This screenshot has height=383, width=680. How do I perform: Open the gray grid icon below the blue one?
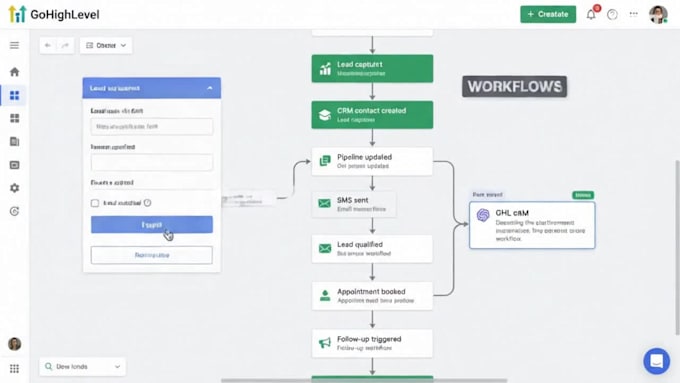pyautogui.click(x=14, y=118)
